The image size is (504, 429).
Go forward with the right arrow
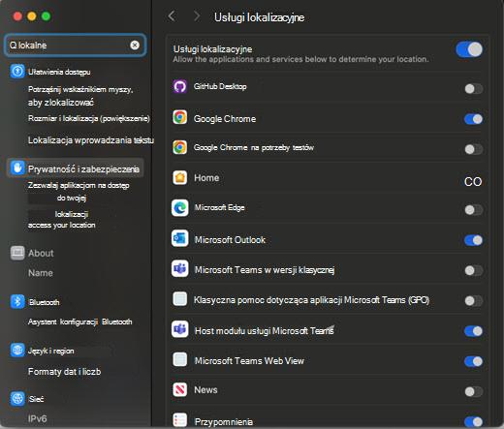click(x=197, y=15)
